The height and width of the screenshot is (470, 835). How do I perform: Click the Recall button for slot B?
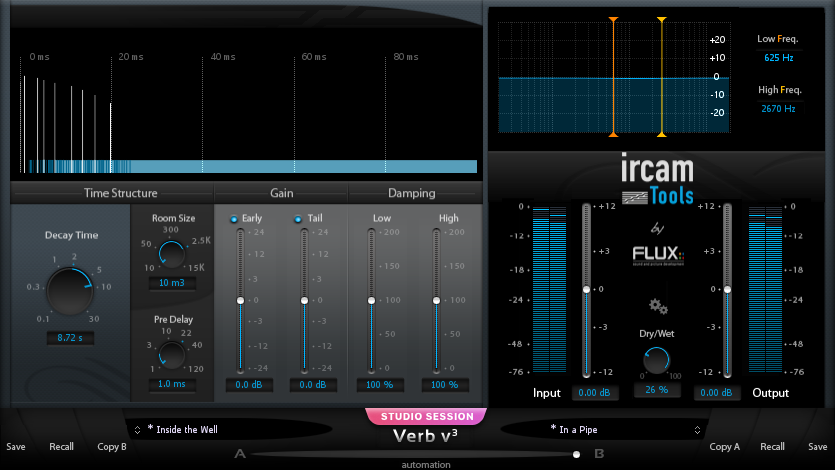[772, 447]
